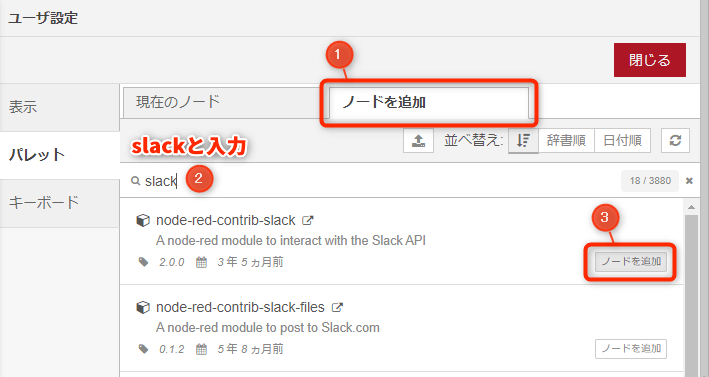The width and height of the screenshot is (709, 377).
Task: Open the ノードを追加 tab
Action: click(428, 103)
